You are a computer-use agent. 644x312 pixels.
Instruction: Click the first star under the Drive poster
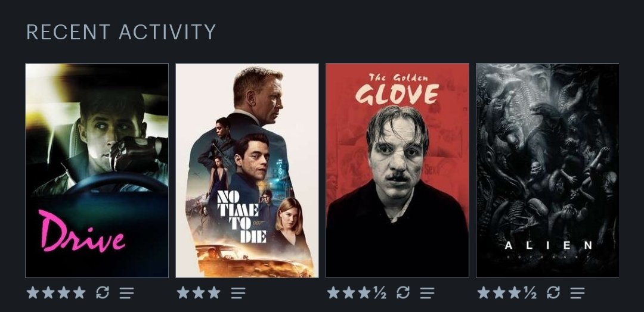(32, 292)
